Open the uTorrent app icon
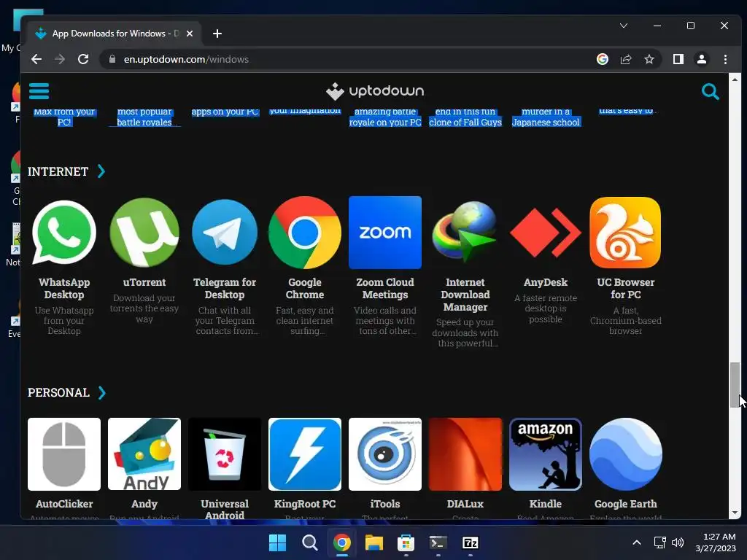This screenshot has height=560, width=747. click(x=144, y=233)
